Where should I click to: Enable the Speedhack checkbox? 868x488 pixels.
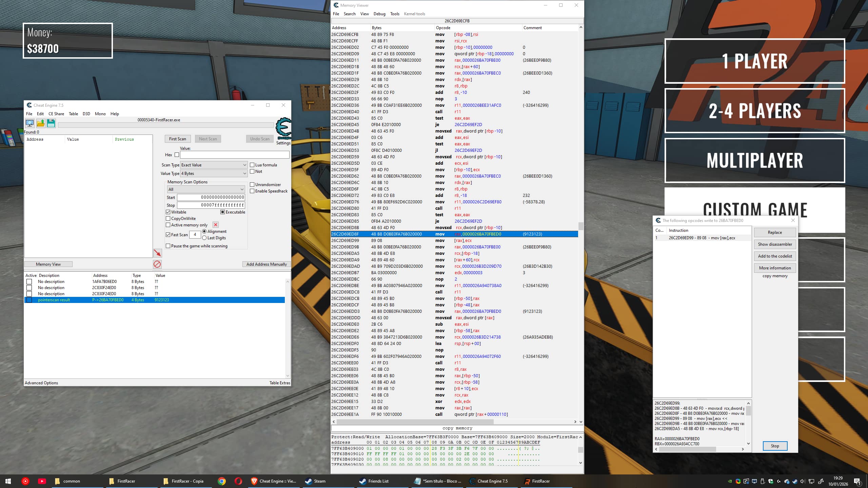[252, 191]
